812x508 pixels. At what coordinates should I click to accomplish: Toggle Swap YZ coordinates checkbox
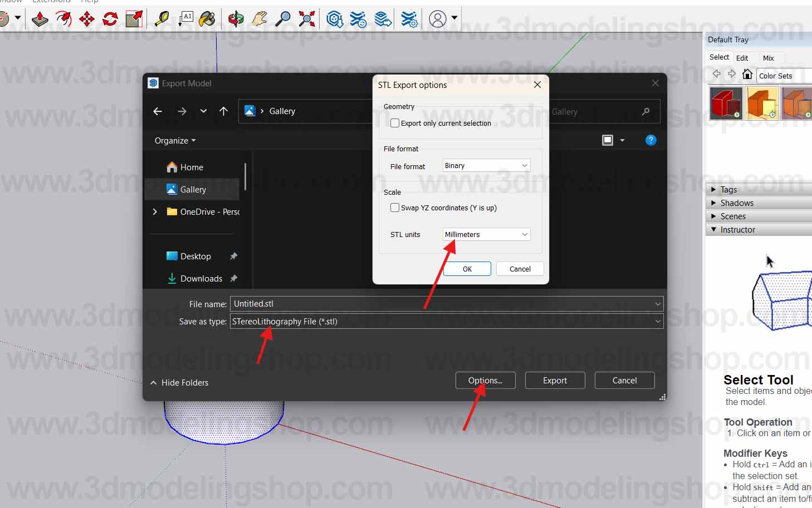(395, 208)
